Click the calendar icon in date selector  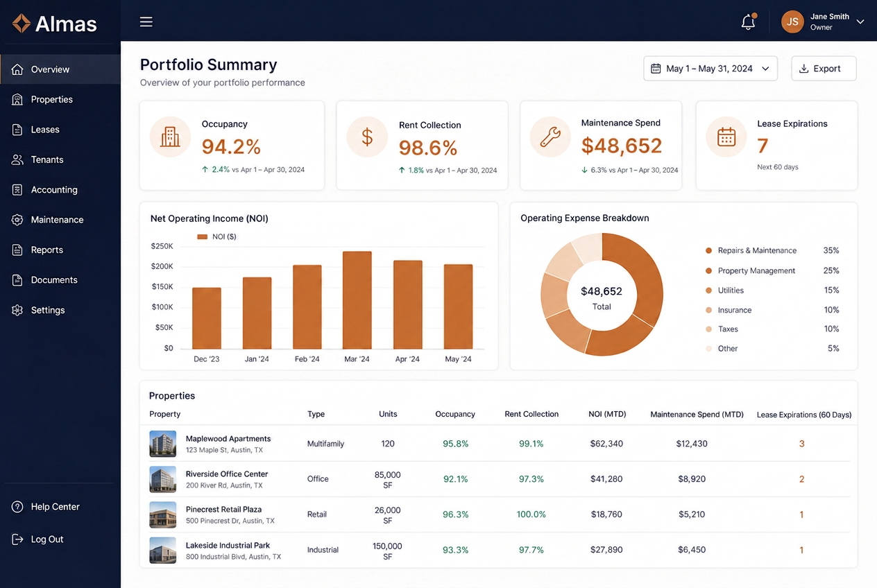[x=656, y=69]
